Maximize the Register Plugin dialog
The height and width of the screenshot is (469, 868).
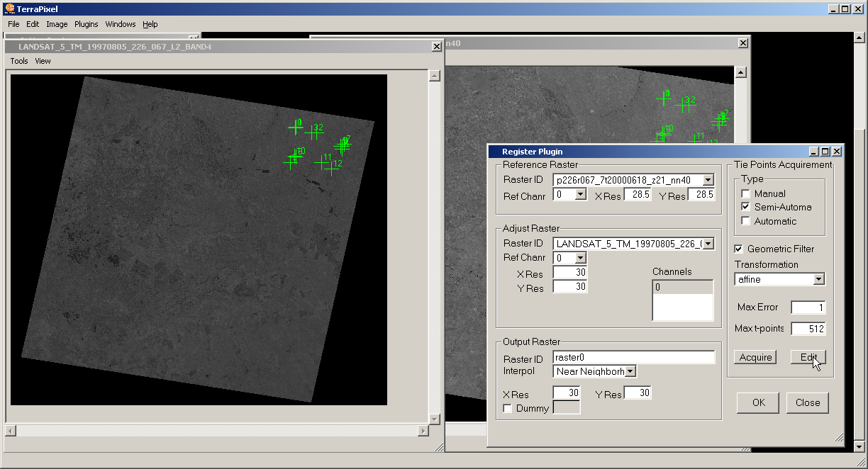[x=825, y=152]
